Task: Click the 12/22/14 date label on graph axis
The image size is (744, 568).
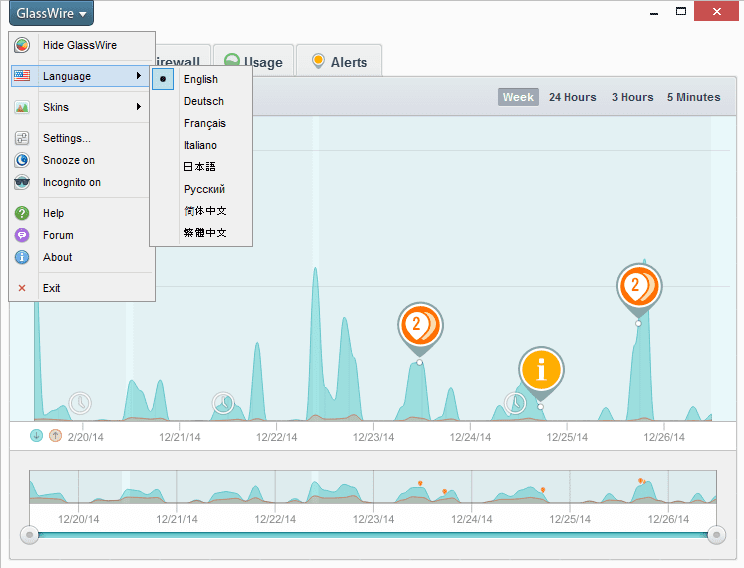Action: click(277, 437)
